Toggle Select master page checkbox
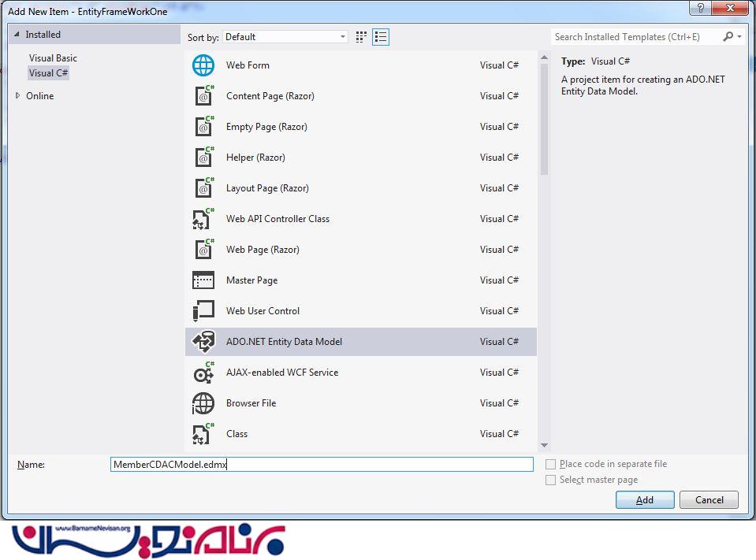756x560 pixels. [551, 480]
